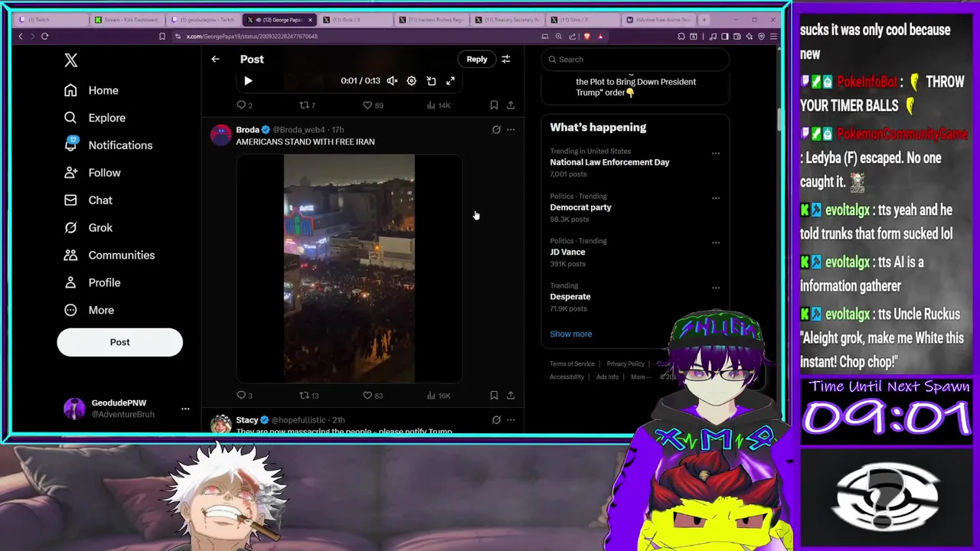
Task: Open the Democrat party trend
Action: [580, 207]
